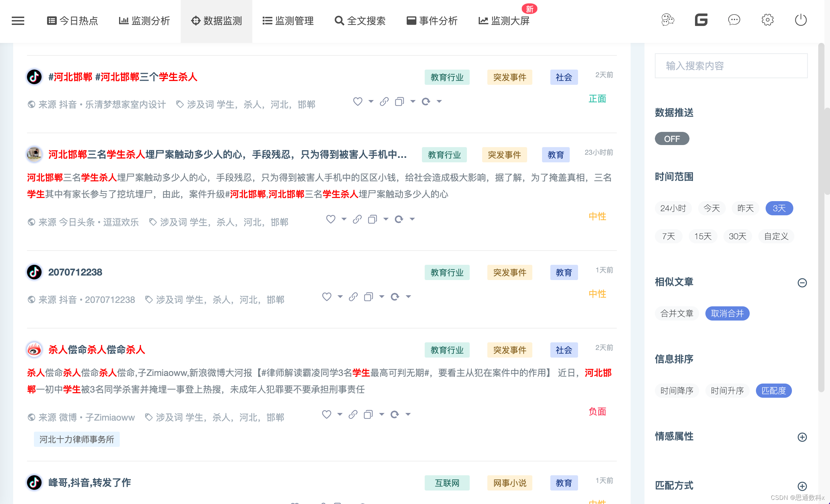Viewport: 830px width, 504px height.
Task: Open the 杀人偿命杀人偿命杀人 article title
Action: pos(97,350)
